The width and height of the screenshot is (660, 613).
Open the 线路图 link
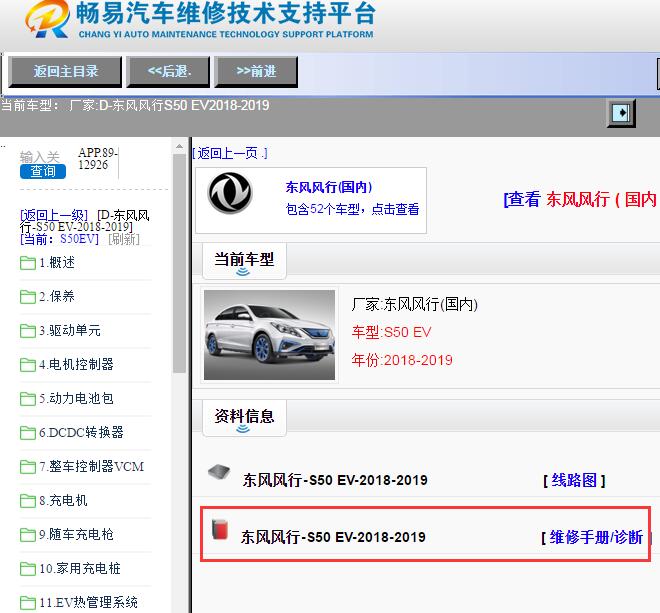click(574, 480)
